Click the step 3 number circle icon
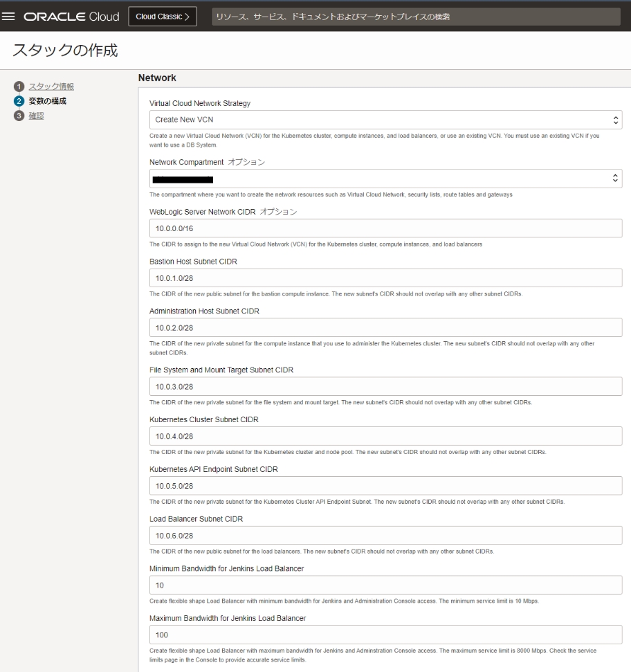The height and width of the screenshot is (672, 631). tap(19, 116)
